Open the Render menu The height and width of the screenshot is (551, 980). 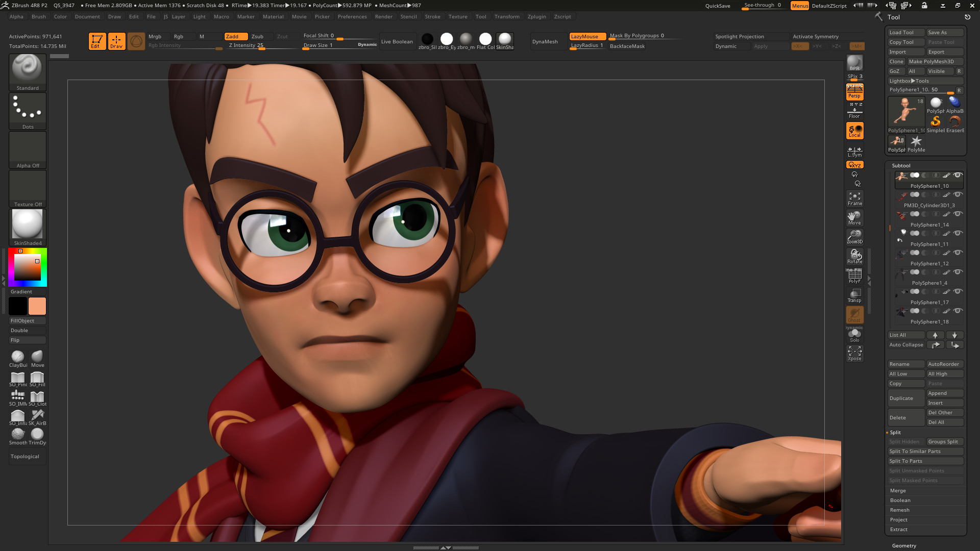(384, 16)
